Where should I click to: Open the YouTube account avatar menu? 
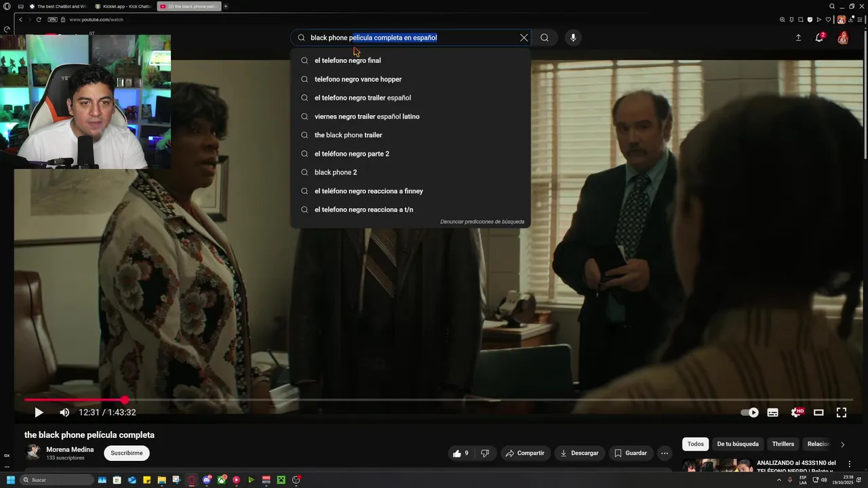pos(843,38)
